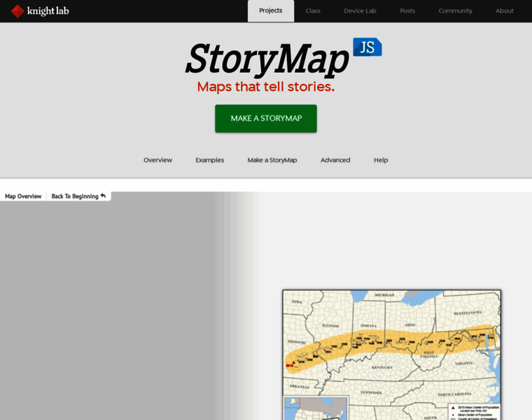Viewport: 532px width, 420px height.
Task: Jump to the Advanced section
Action: coord(335,160)
